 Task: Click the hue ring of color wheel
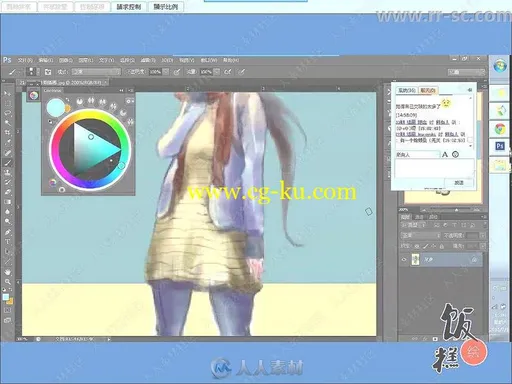tap(90, 114)
